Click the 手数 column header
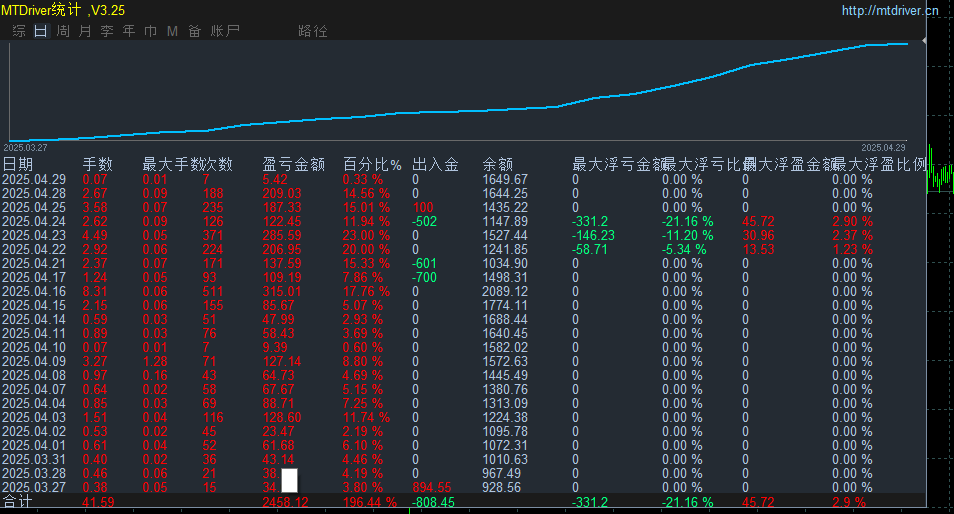This screenshot has height=514, width=954. click(x=97, y=164)
